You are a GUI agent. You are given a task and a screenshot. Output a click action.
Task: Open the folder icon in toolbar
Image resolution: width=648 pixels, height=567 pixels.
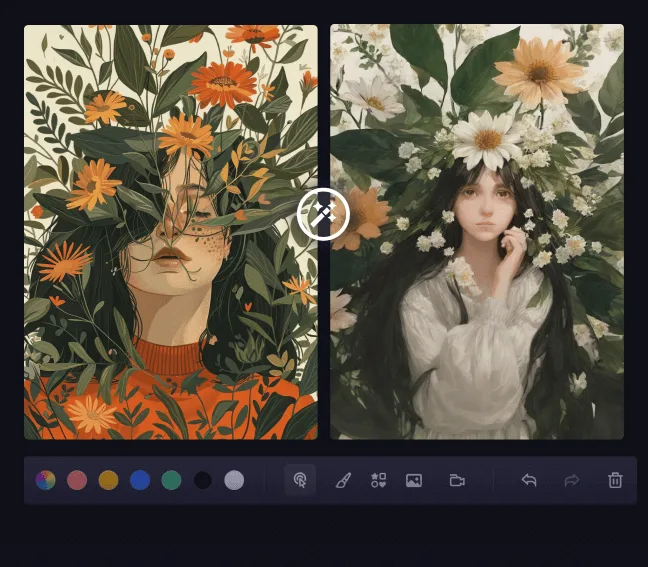tap(457, 480)
